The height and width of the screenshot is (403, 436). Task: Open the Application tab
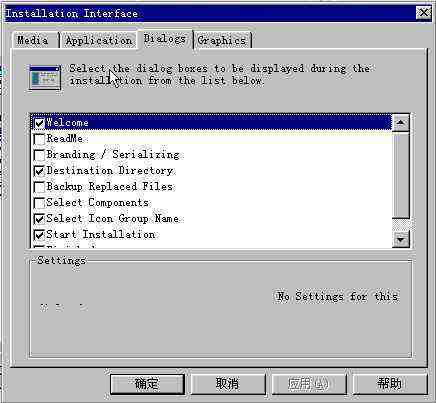pos(99,41)
